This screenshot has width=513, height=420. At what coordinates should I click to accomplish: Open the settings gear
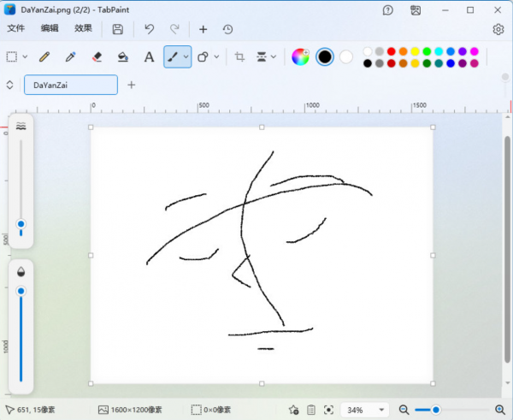coord(498,29)
